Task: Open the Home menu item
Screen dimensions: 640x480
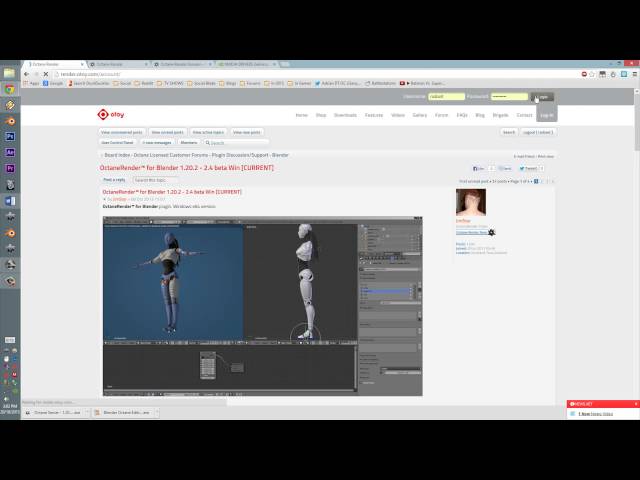Action: tap(301, 115)
